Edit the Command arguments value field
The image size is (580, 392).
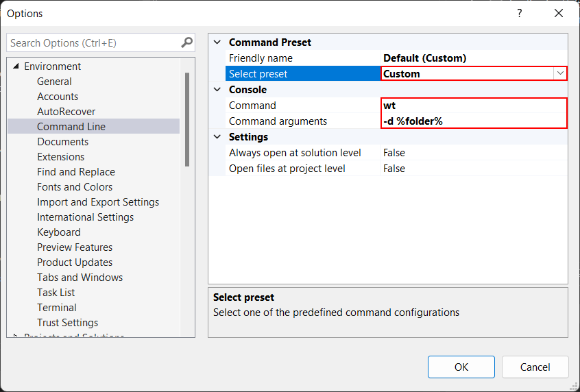click(474, 121)
